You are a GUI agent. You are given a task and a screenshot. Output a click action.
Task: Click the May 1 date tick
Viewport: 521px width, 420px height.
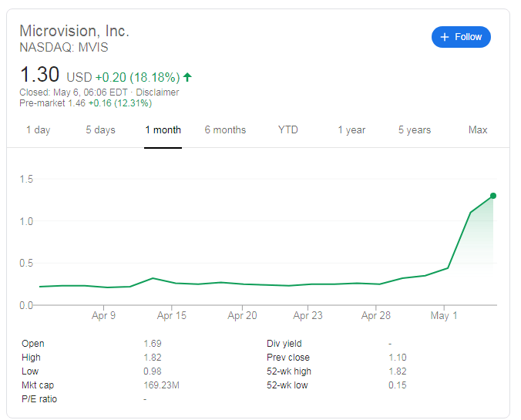[x=444, y=315]
